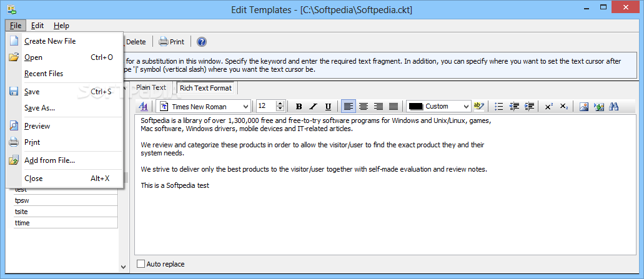644x279 pixels.
Task: Choose Close in the File menu
Action: (65, 179)
